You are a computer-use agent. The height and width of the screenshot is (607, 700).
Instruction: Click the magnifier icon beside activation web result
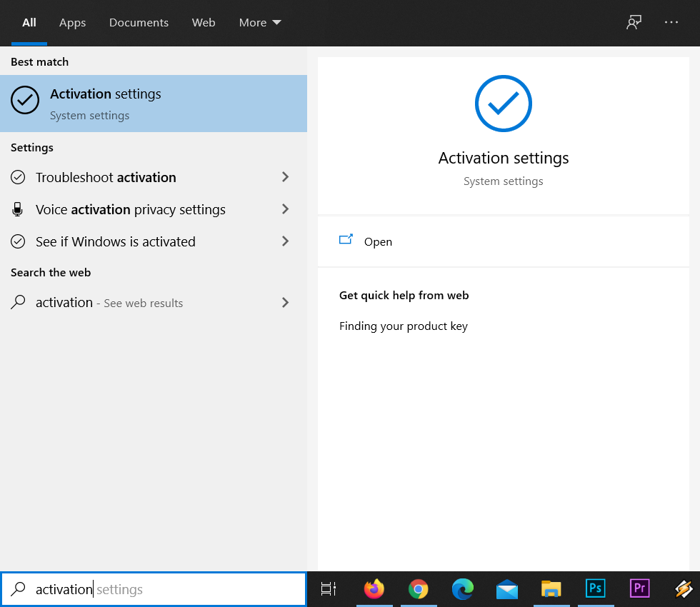point(18,302)
